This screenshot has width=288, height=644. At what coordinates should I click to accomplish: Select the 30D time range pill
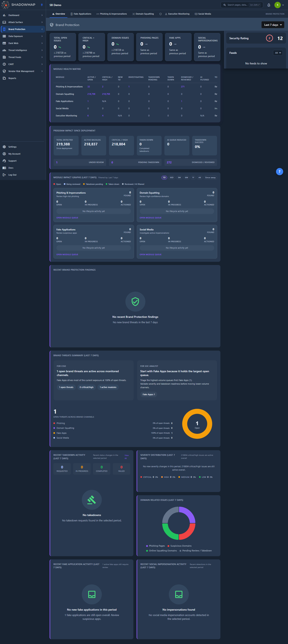tap(172, 178)
